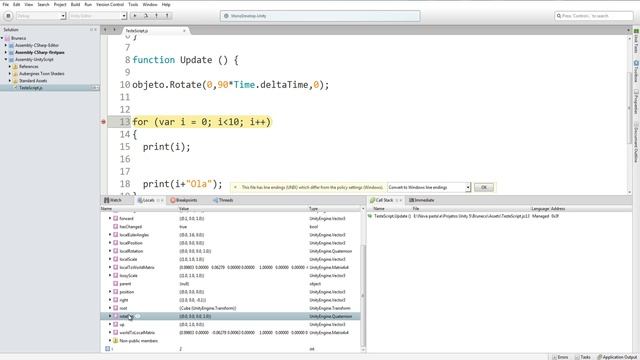Select the hasChanged variable row
The width and height of the screenshot is (640, 360).
pyautogui.click(x=230, y=227)
